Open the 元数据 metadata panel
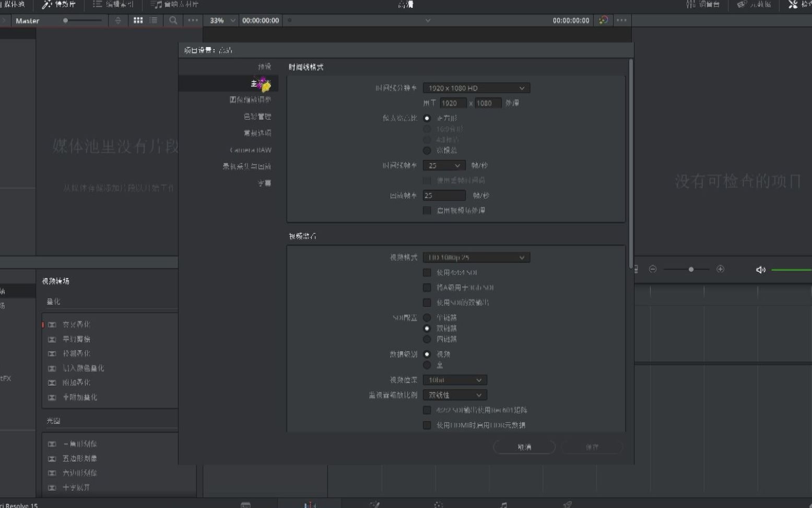The image size is (812, 508). click(x=754, y=5)
